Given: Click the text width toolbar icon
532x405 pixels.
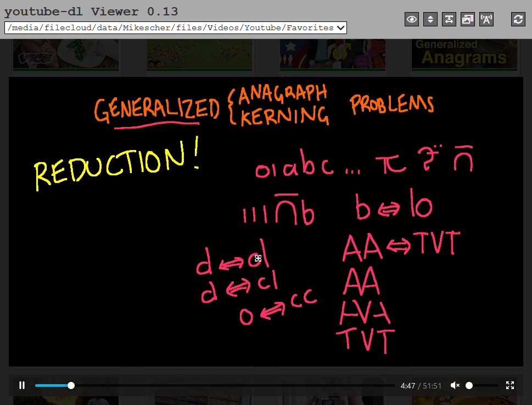Looking at the screenshot, I should click(x=449, y=19).
